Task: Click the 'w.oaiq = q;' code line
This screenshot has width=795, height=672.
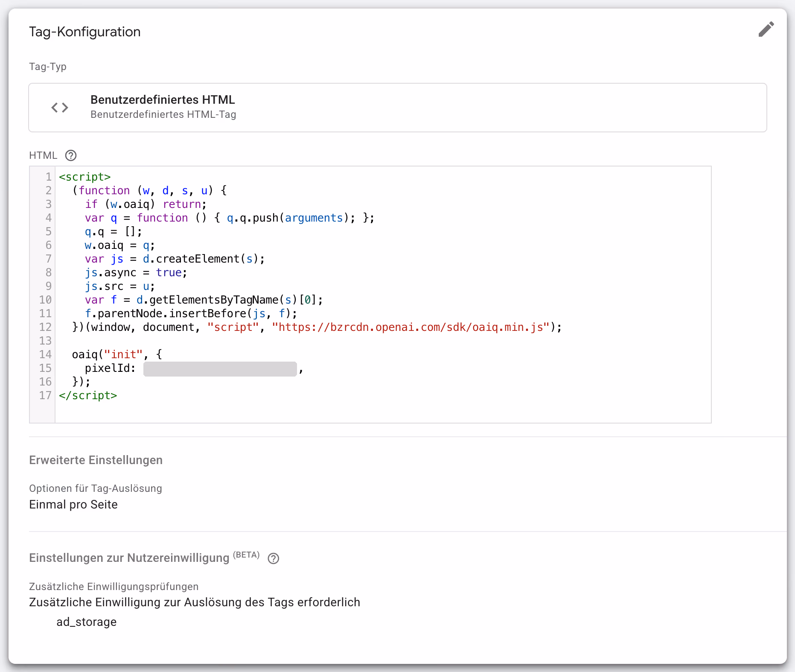Action: click(x=119, y=245)
